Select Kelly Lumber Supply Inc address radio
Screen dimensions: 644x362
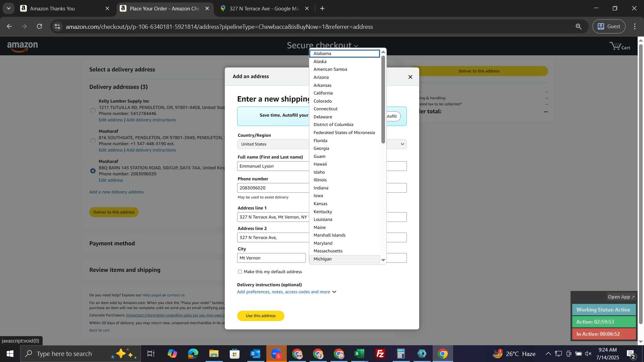point(93,110)
